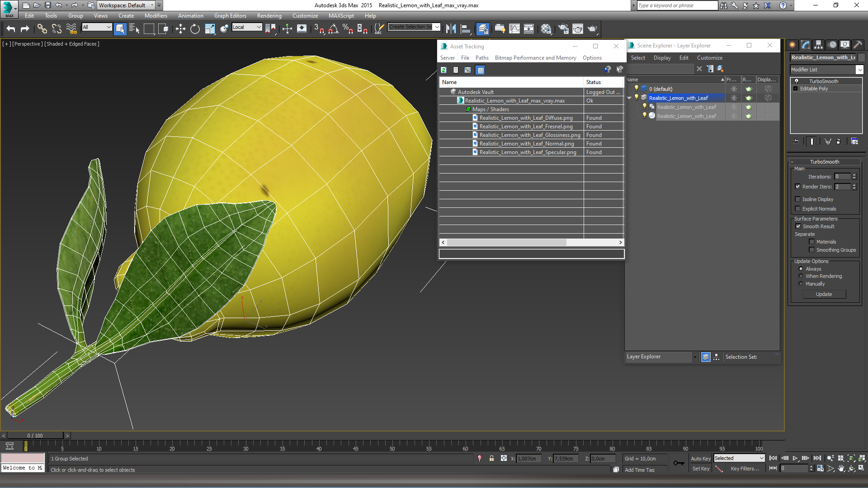Click the Mirror tool icon
868x488 pixels.
pos(451,29)
